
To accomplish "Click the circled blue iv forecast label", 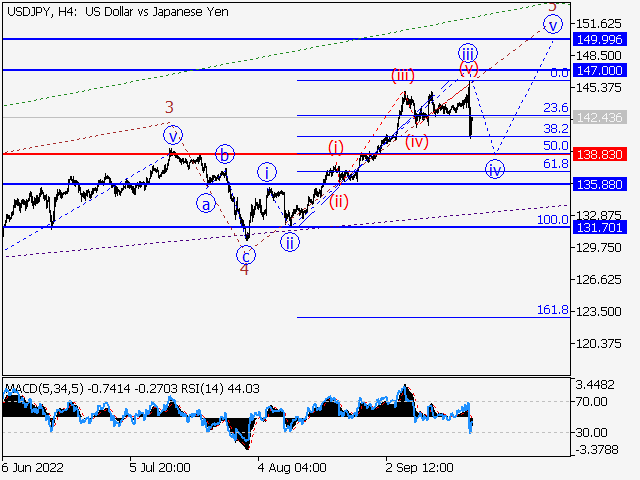I will 495,169.
